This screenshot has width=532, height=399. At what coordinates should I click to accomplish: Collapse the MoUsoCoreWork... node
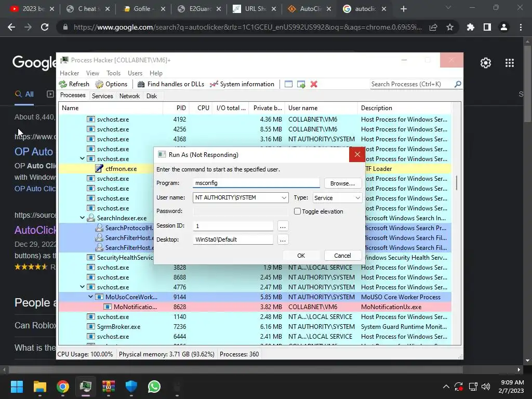[90, 297]
